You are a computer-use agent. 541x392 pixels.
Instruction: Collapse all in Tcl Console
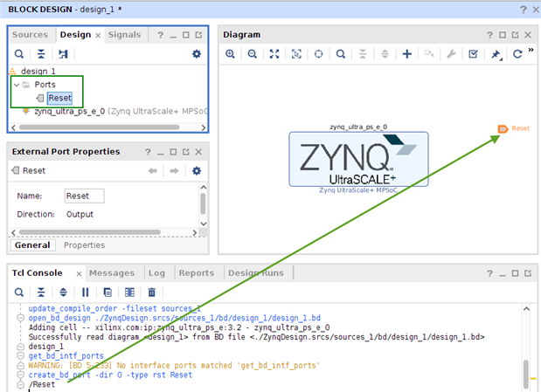click(41, 292)
